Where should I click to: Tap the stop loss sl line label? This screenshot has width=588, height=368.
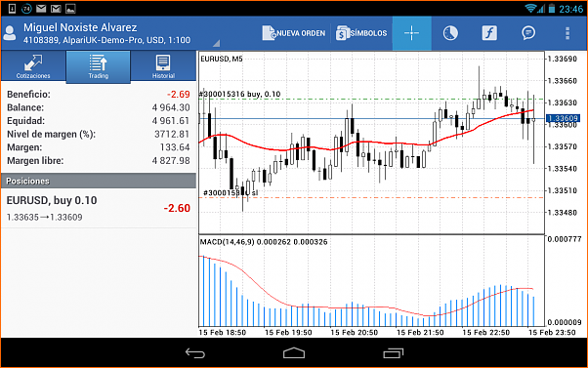tap(231, 192)
